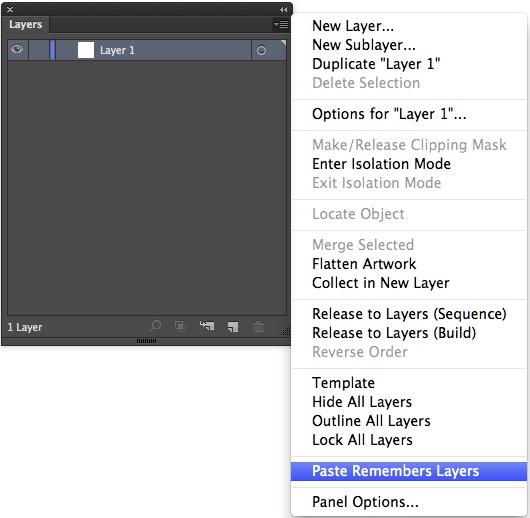Open Panel Options... menu entry

tap(365, 502)
